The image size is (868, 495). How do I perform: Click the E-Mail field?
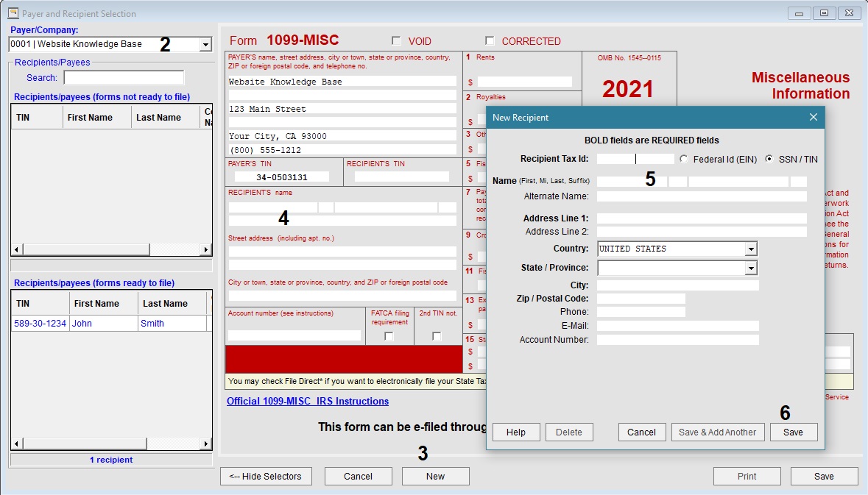pyautogui.click(x=677, y=326)
